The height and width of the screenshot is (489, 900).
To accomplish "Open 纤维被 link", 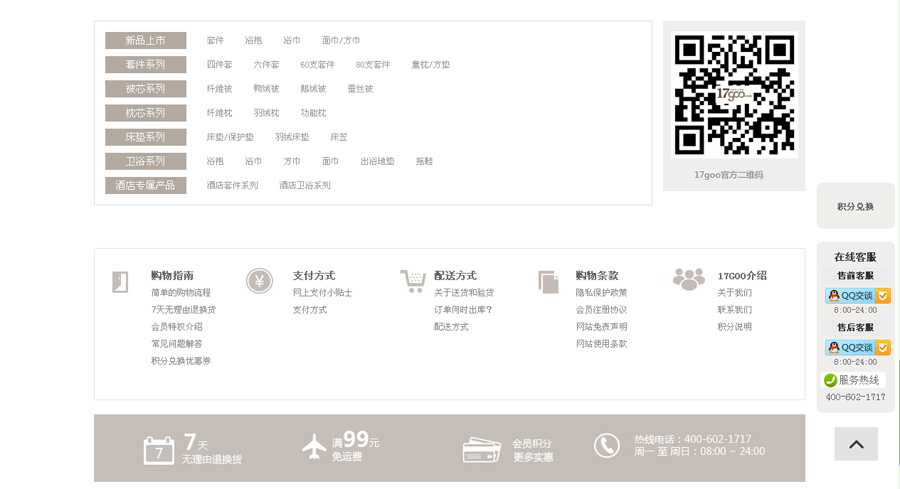I will click(x=220, y=88).
